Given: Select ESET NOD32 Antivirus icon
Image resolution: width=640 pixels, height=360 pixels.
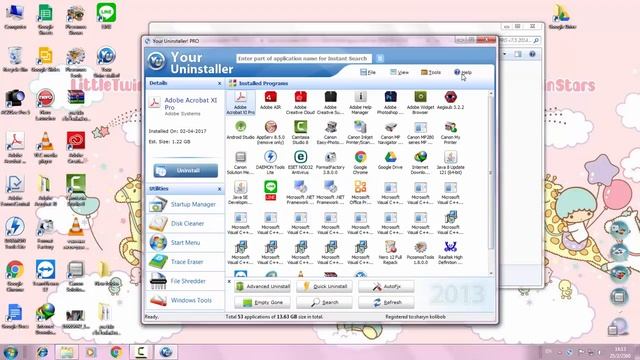Looking at the screenshot, I should point(300,162).
